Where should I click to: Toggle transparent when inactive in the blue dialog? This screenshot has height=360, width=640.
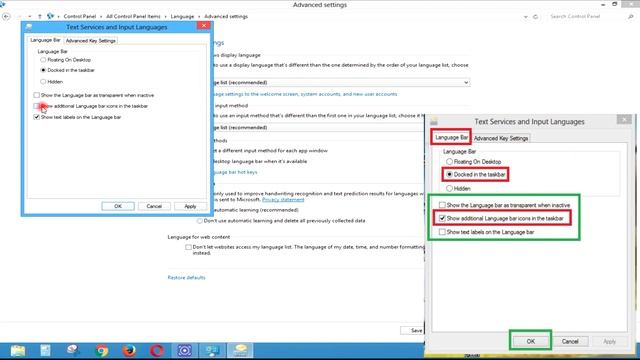[36, 95]
